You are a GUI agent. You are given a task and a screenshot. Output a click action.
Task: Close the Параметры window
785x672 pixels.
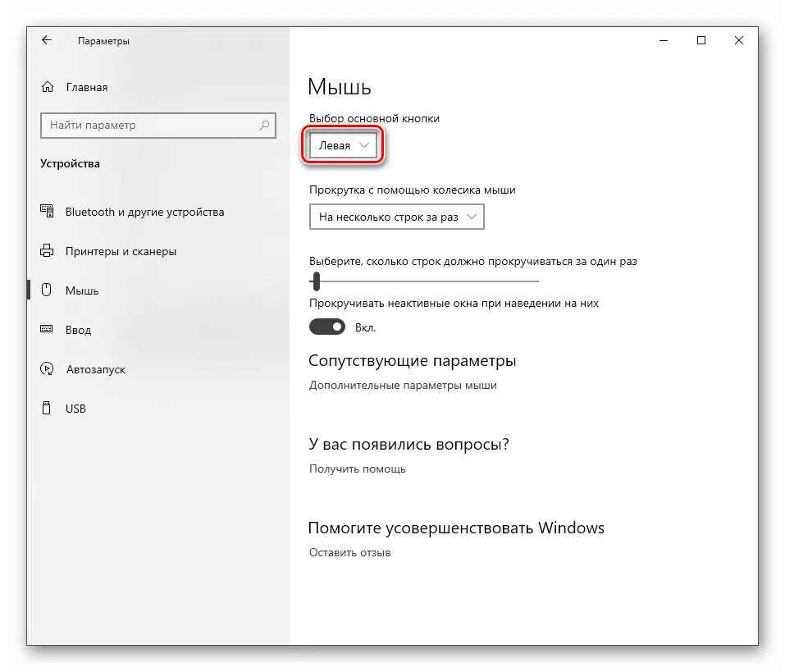[739, 40]
